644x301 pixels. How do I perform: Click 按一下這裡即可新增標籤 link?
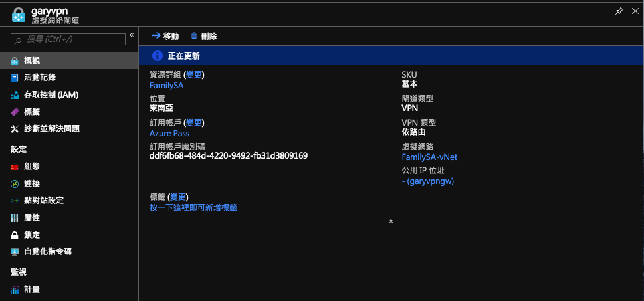click(x=193, y=208)
